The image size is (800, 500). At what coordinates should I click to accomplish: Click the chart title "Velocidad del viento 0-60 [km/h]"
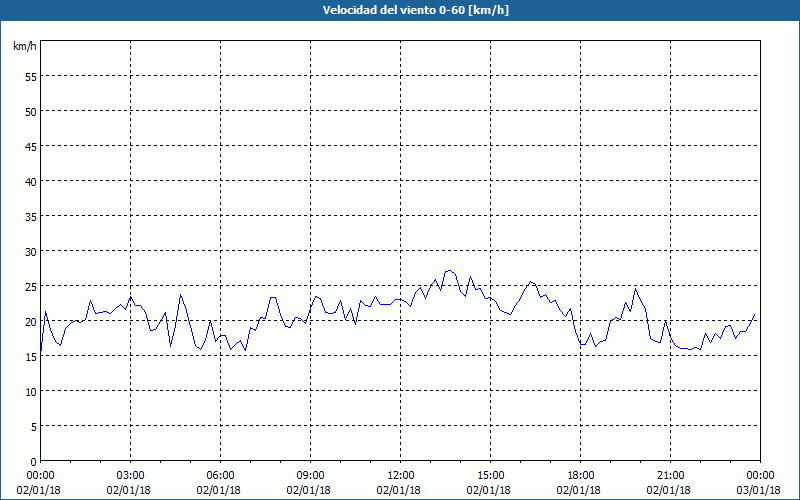click(x=416, y=10)
